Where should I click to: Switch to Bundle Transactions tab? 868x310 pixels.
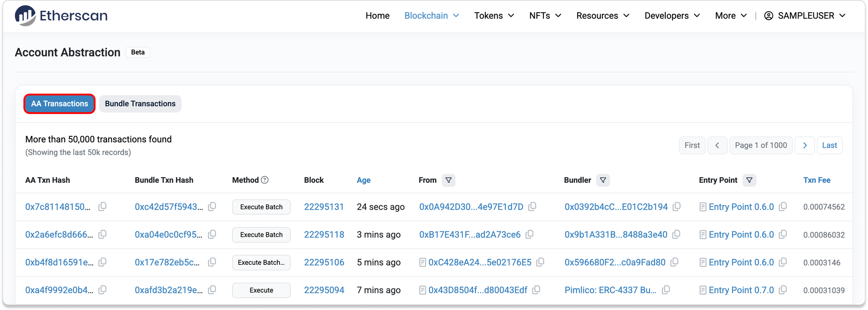tap(140, 104)
